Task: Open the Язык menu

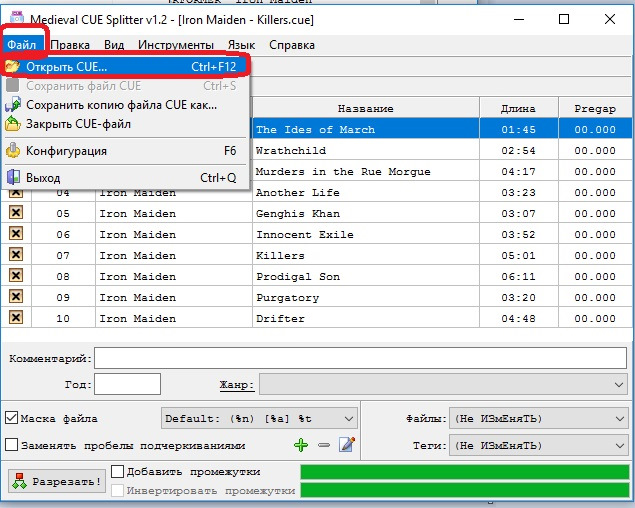Action: 241,45
